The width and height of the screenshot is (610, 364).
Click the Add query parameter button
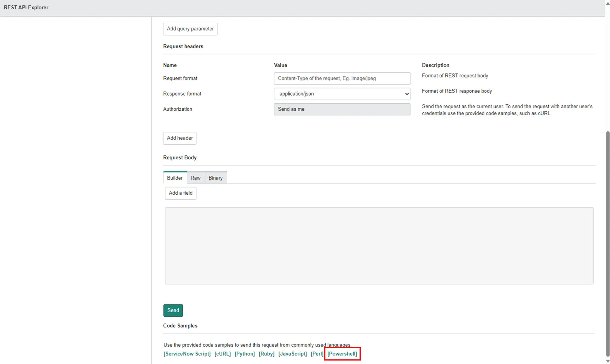pos(190,29)
